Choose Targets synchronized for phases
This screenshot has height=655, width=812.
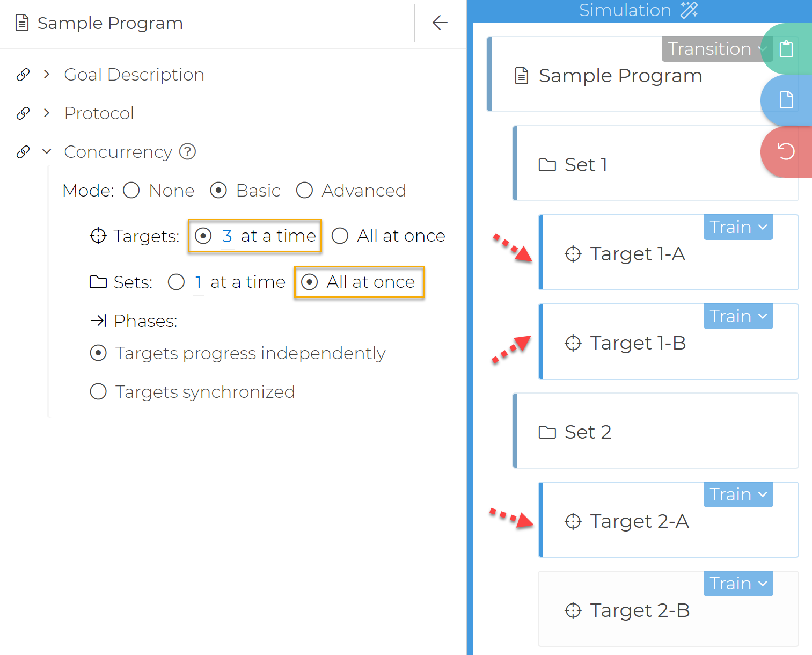coord(98,392)
